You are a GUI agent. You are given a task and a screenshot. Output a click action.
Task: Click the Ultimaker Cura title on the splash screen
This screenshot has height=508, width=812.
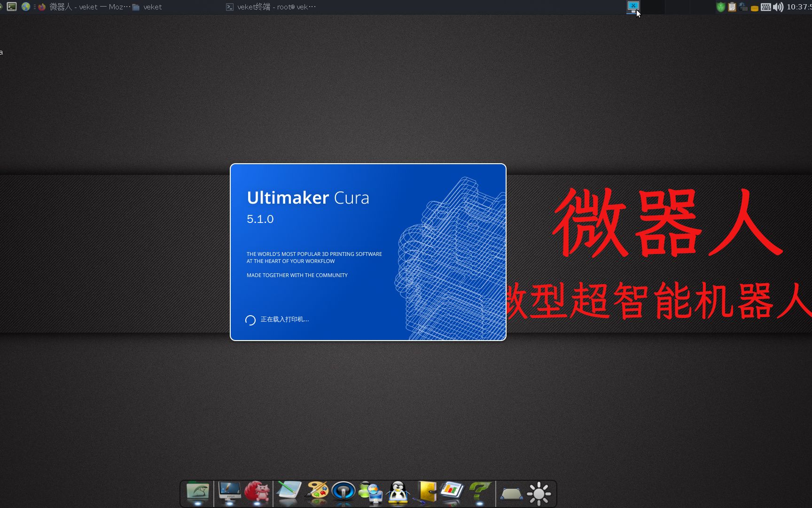coord(308,198)
